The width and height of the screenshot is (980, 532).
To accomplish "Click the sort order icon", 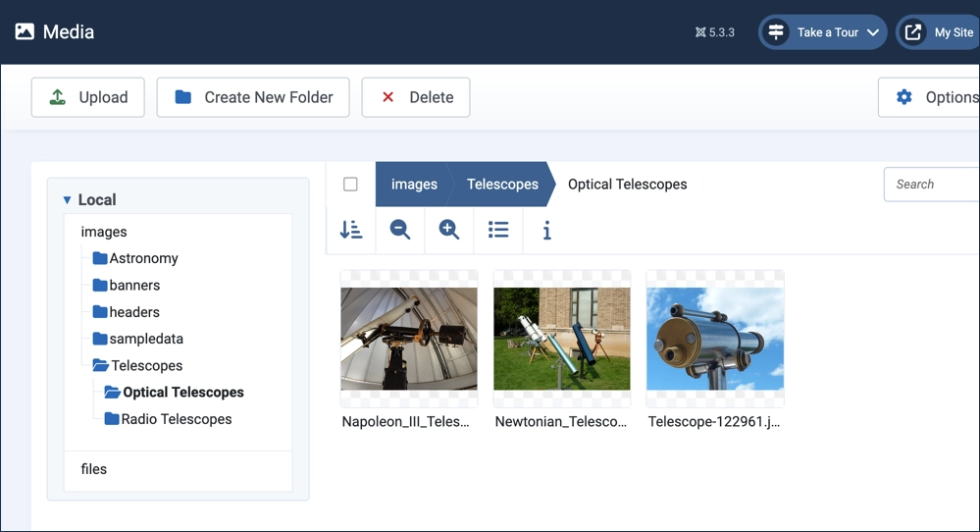I will [350, 230].
